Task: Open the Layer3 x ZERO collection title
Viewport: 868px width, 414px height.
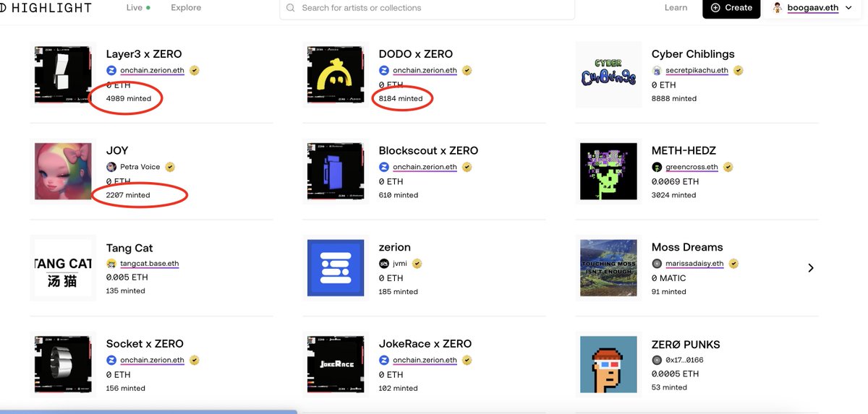Action: pyautogui.click(x=143, y=54)
